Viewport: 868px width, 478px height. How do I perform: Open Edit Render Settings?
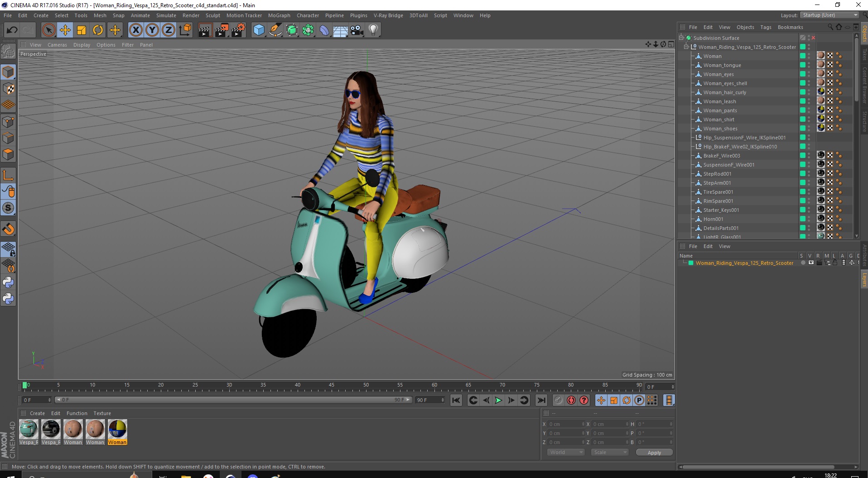tap(238, 30)
